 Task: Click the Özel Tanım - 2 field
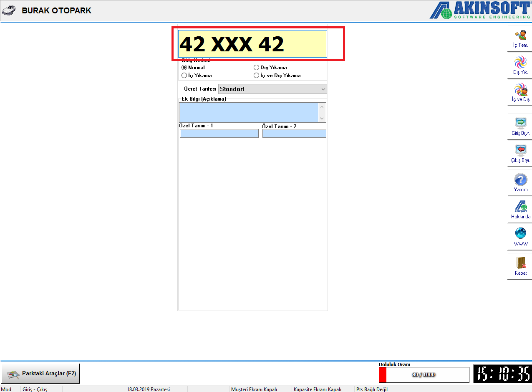coord(295,133)
